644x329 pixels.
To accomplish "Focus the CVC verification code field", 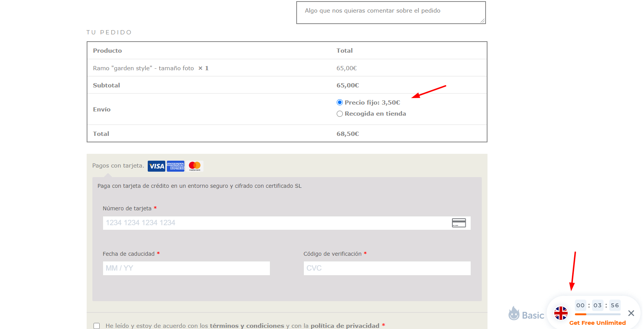I will (387, 268).
